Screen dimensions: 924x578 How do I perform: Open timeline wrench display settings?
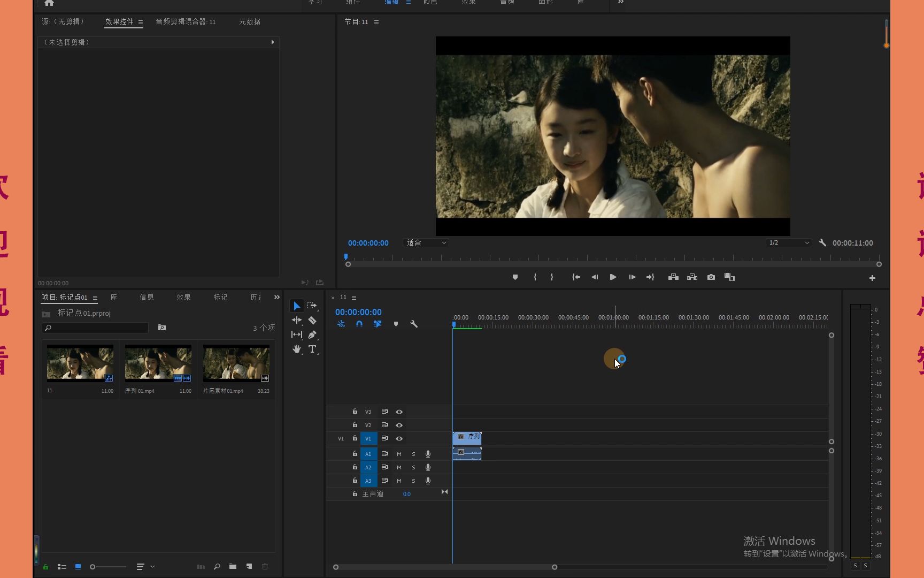coord(413,324)
